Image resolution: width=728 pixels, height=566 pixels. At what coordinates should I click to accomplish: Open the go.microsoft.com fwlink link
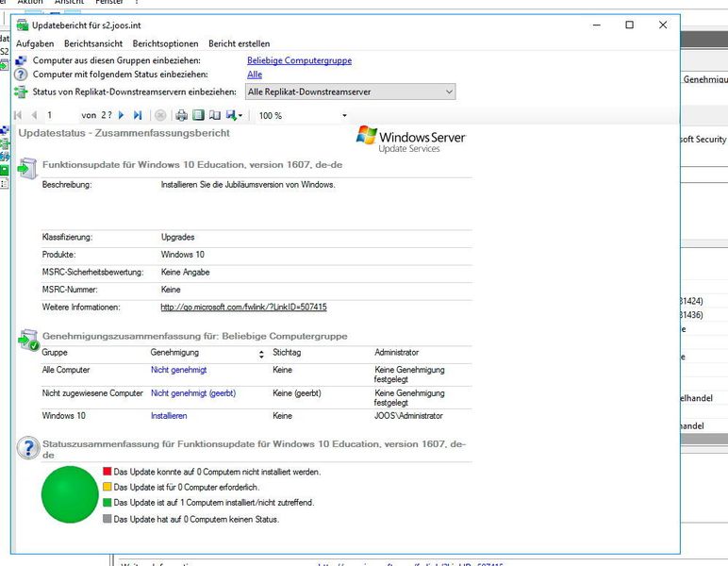(243, 307)
